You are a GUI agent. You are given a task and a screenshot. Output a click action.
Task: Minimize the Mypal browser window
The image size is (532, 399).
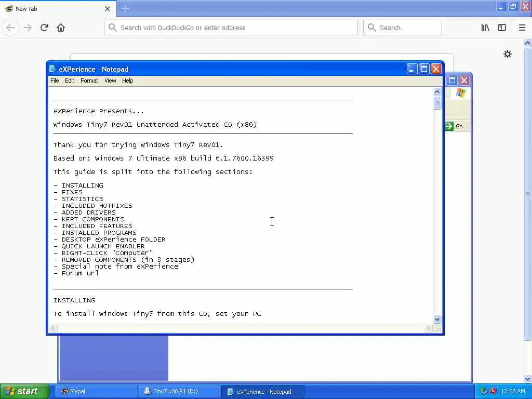pos(501,7)
